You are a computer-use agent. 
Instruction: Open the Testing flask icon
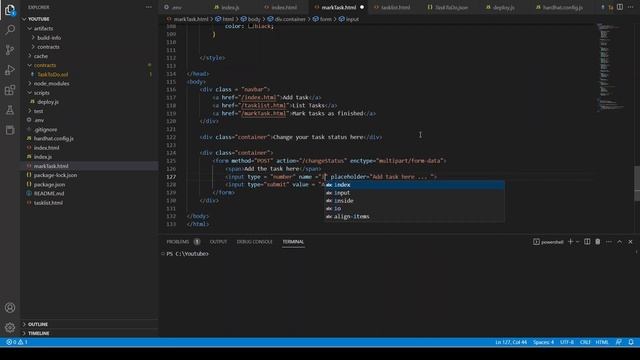click(x=10, y=110)
